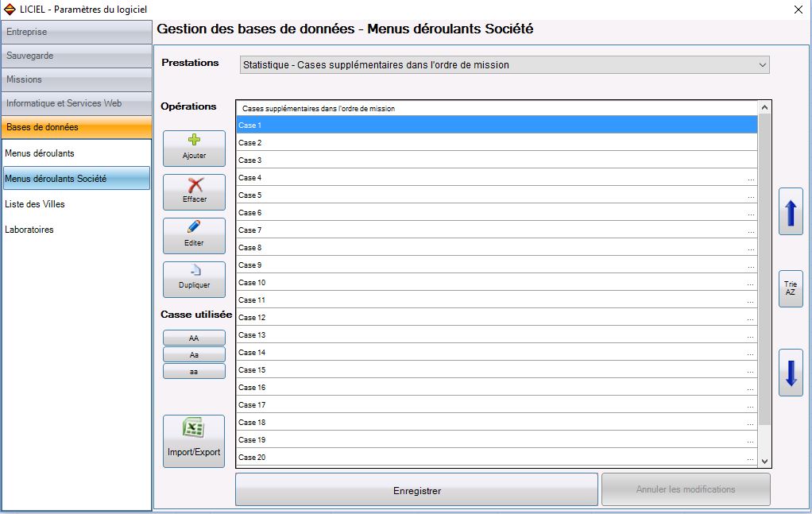Viewport: 812px width, 514px height.
Task: Move item up with blue arrow
Action: pyautogui.click(x=791, y=211)
